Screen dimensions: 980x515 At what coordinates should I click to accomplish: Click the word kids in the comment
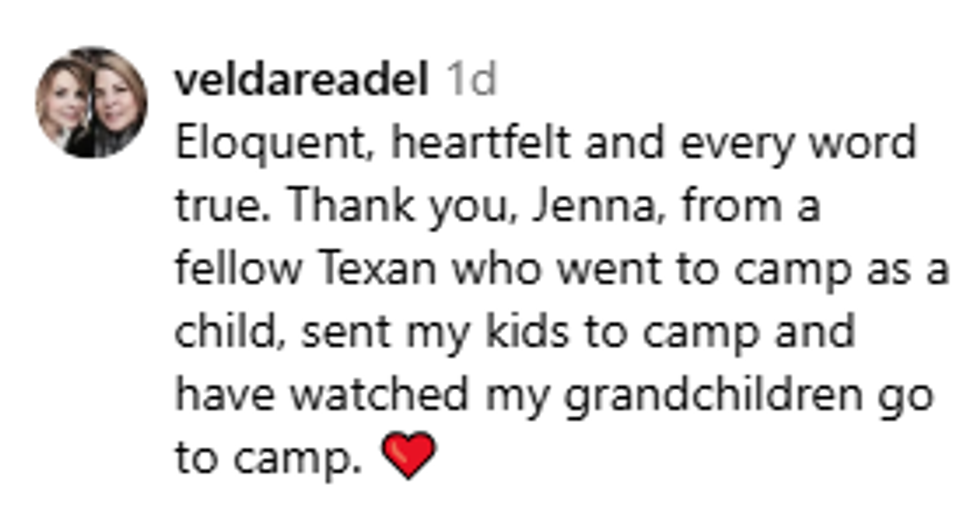point(530,333)
